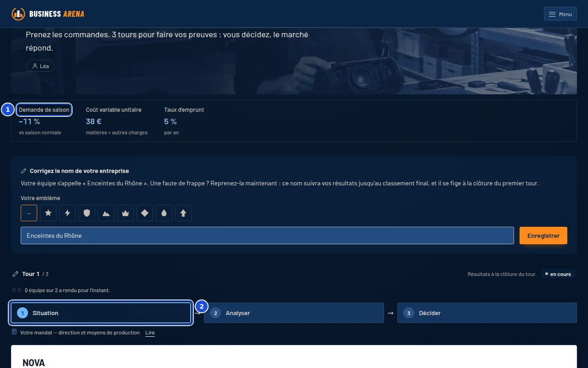The width and height of the screenshot is (588, 368).
Task: Select the diamond emblem
Action: click(145, 213)
